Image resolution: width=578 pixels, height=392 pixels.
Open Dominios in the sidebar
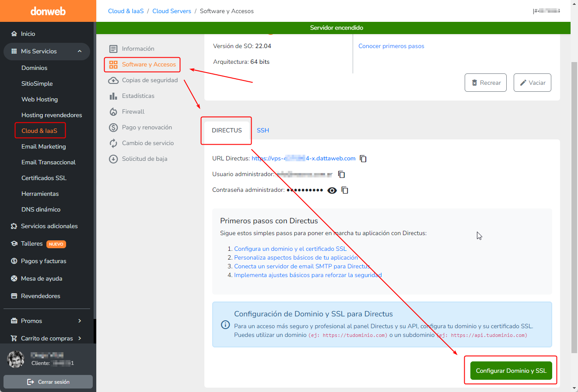click(x=34, y=68)
